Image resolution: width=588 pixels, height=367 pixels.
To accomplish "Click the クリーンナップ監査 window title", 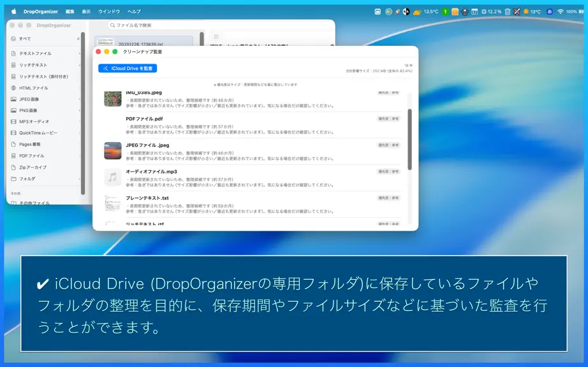I will [x=142, y=52].
